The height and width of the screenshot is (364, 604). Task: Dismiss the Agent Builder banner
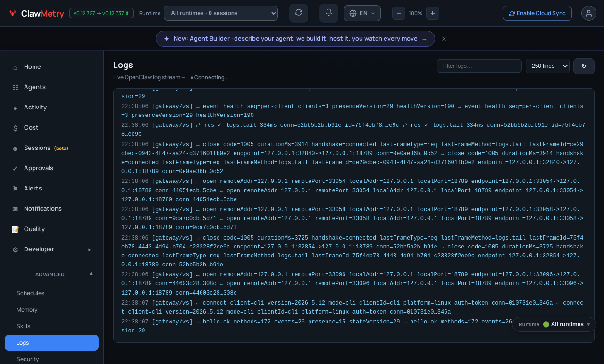[x=444, y=39]
